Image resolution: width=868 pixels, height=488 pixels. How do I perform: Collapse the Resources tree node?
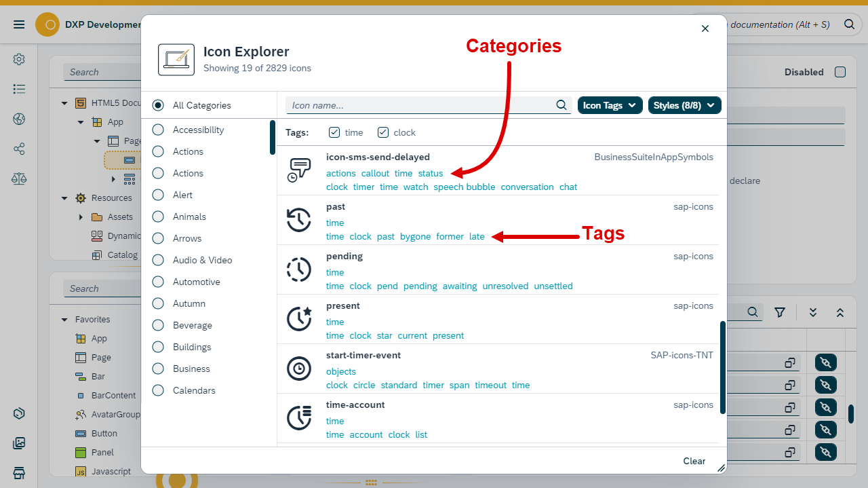click(x=64, y=198)
